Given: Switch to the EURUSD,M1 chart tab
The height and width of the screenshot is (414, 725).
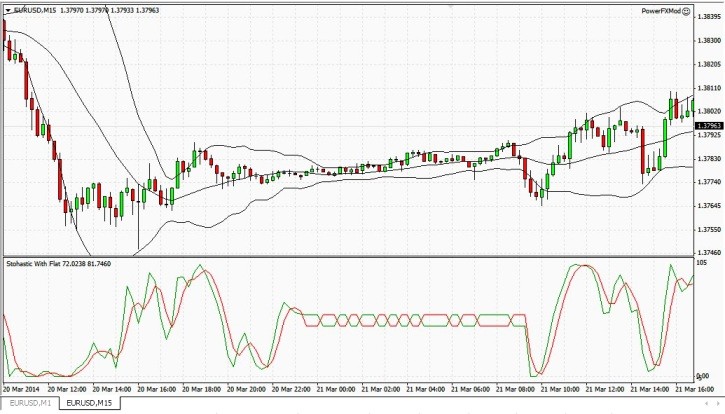Looking at the screenshot, I should click(29, 402).
